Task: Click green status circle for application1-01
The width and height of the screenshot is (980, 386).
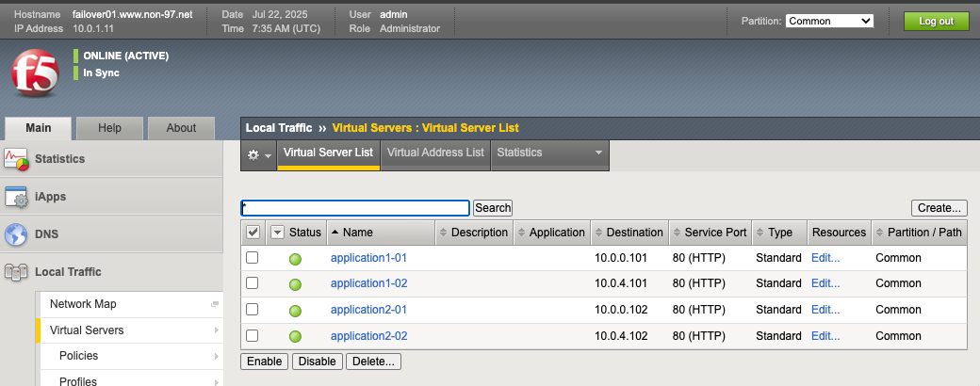Action: [295, 259]
